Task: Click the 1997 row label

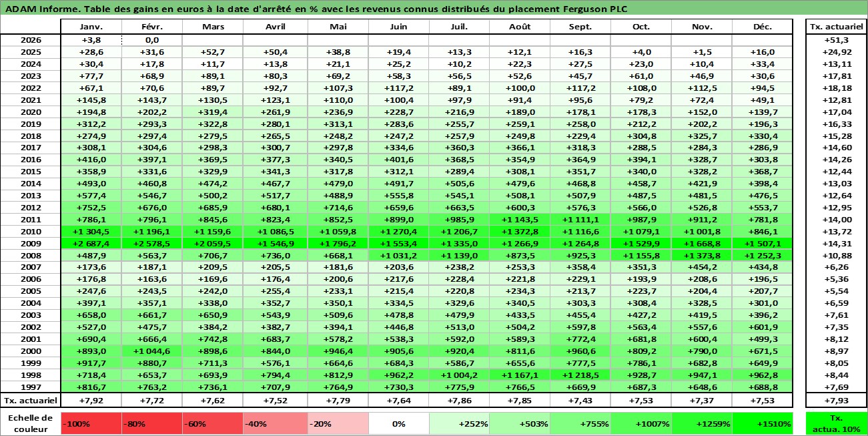Action: tap(31, 387)
